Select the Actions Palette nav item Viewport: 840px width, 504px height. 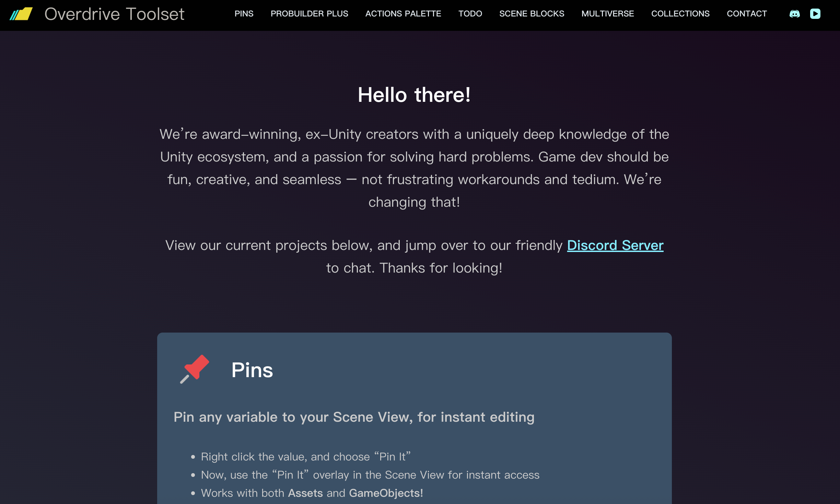coord(403,14)
